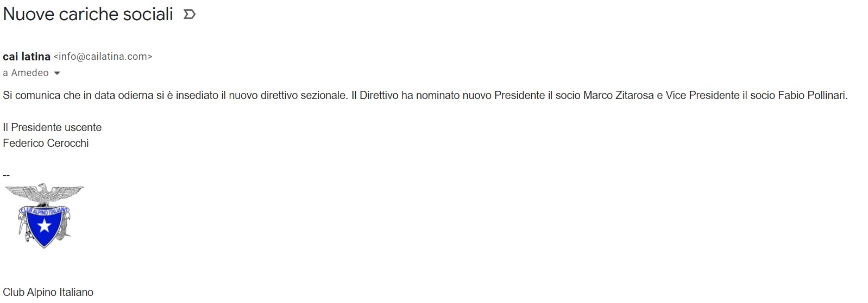Click the sender address info@cailatina.com

[x=103, y=57]
